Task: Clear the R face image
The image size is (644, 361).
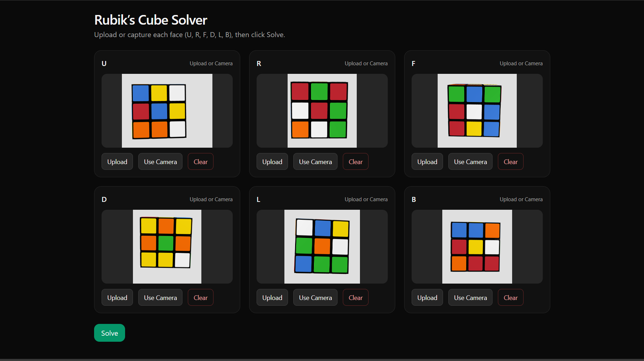Action: pyautogui.click(x=355, y=162)
